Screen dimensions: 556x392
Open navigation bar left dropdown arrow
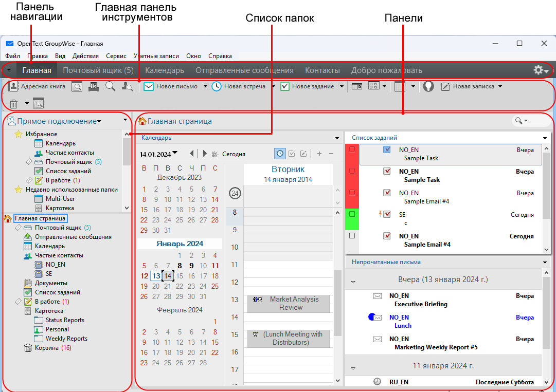(9, 70)
